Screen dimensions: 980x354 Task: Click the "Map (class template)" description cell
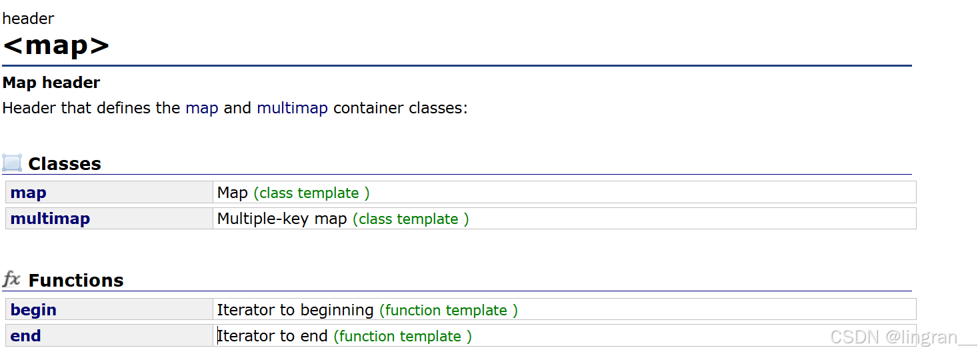coord(564,193)
